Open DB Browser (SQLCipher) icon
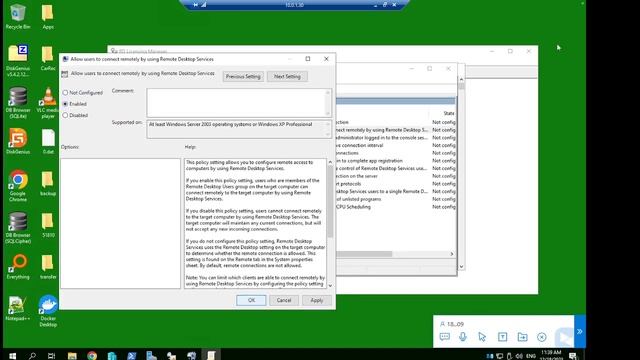The image size is (640, 360). (18, 228)
